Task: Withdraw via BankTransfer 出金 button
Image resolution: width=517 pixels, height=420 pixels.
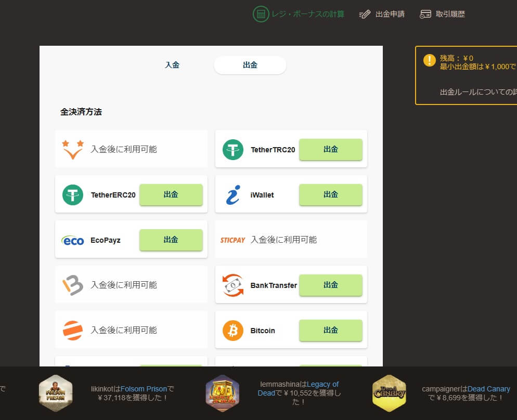Action: 331,285
